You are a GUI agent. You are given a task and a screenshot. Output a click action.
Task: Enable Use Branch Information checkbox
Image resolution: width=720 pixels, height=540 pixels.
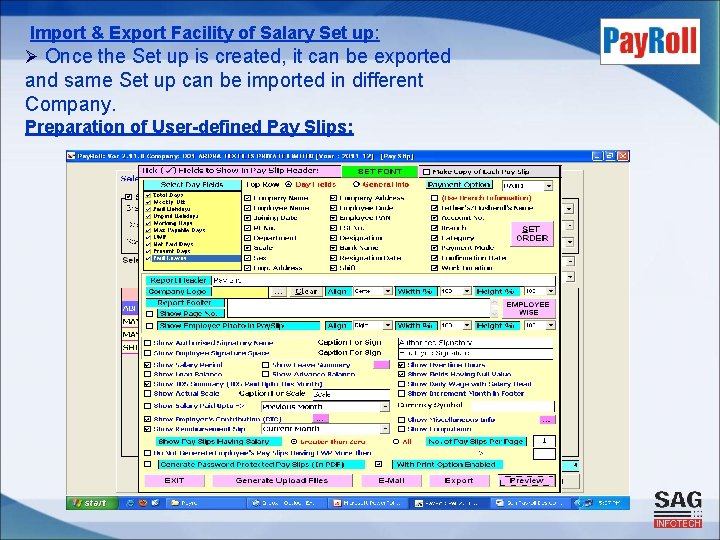pos(434,198)
